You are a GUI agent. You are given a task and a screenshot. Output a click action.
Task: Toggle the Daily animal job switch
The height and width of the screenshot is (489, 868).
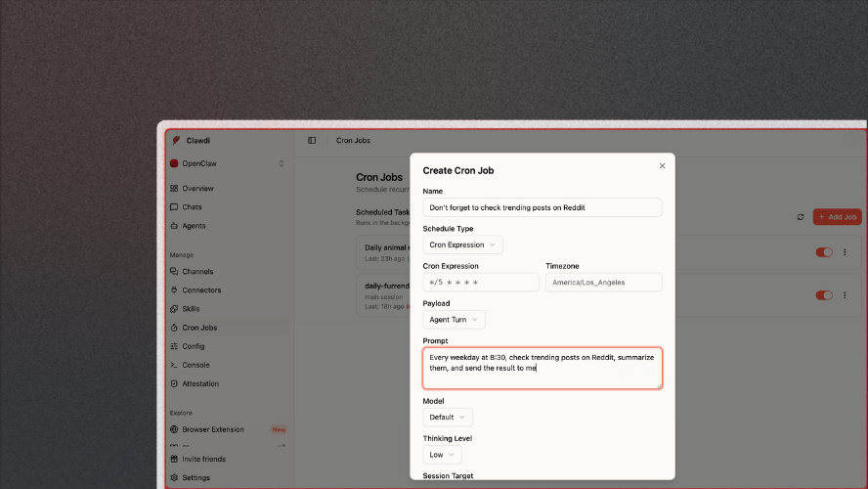tap(824, 252)
